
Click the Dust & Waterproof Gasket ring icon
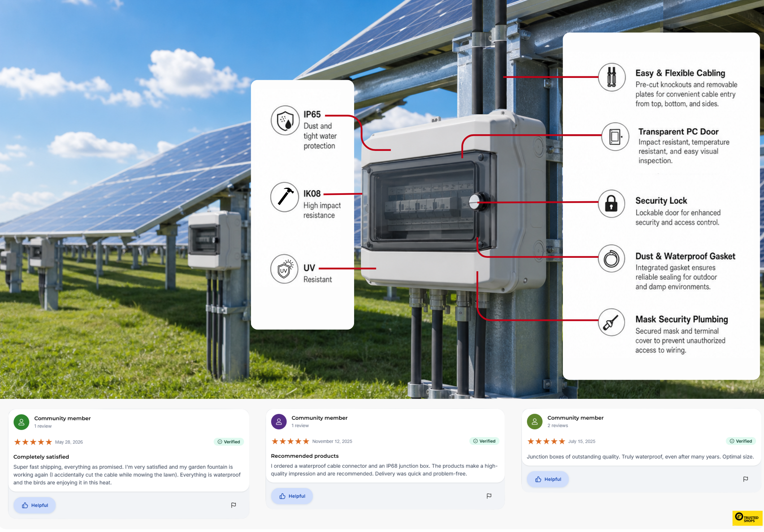612,259
